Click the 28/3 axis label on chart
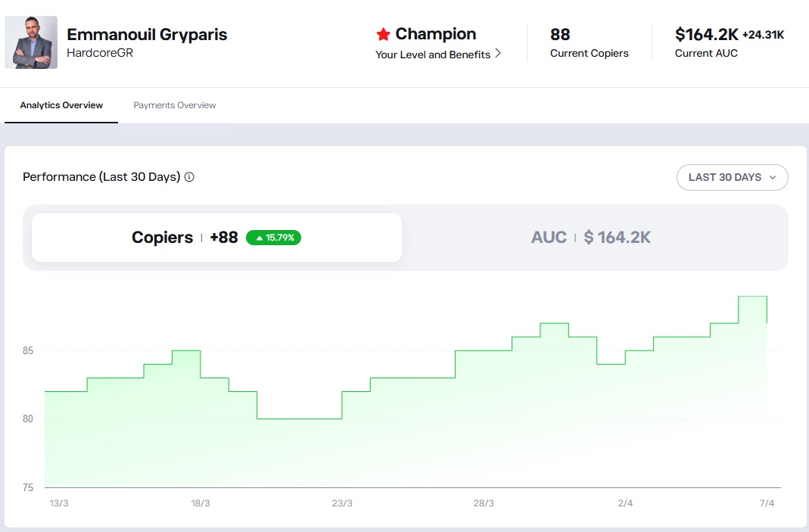The width and height of the screenshot is (809, 532). (x=484, y=502)
